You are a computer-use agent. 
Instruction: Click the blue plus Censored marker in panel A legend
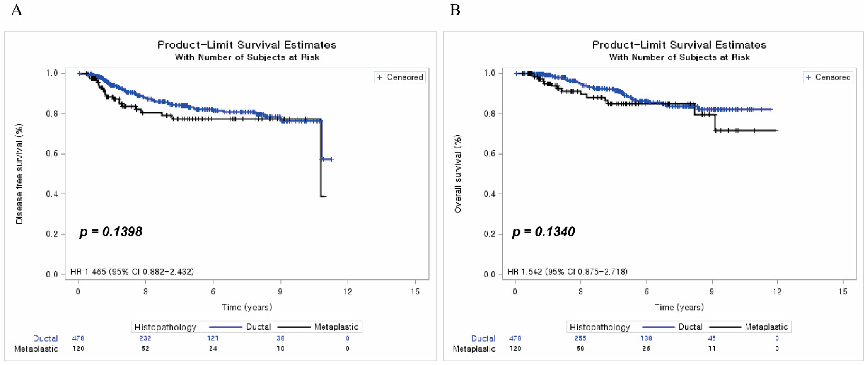click(380, 77)
